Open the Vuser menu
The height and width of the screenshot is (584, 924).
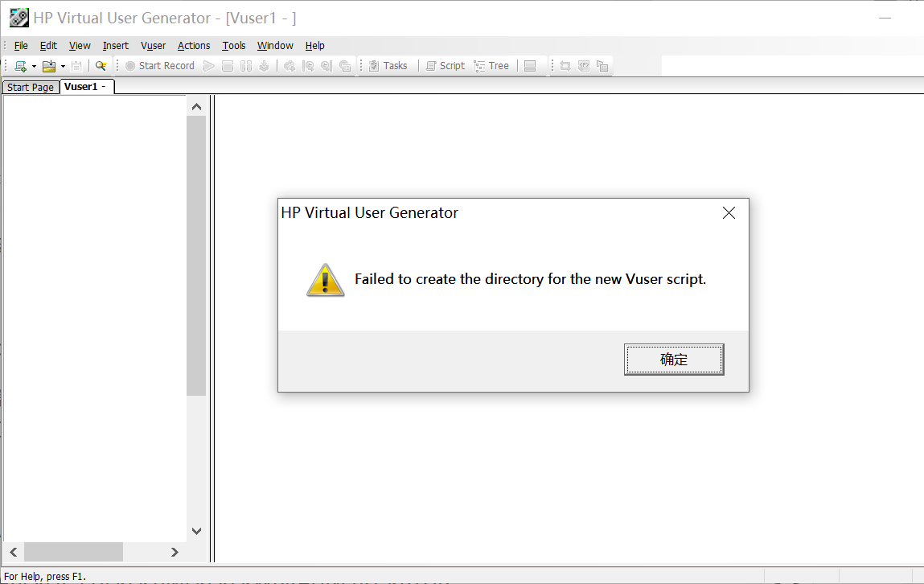[x=154, y=45]
